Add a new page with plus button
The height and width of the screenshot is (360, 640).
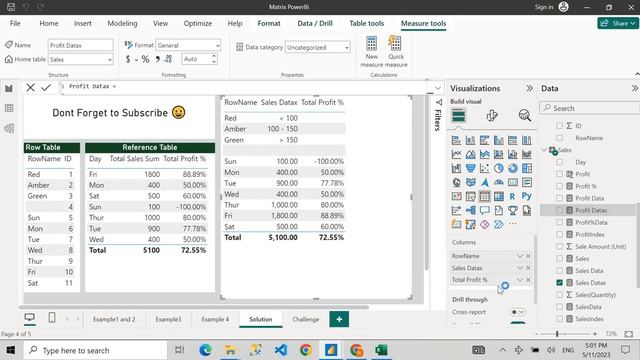[339, 319]
